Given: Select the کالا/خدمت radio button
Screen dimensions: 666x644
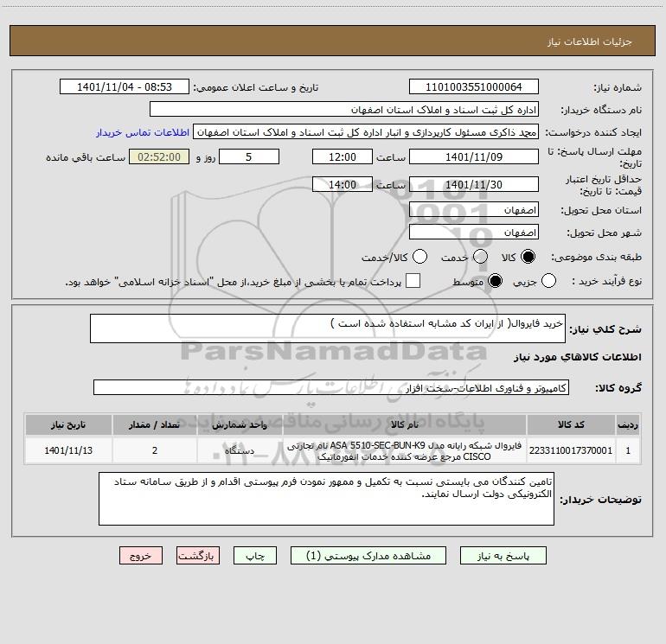Looking at the screenshot, I should click(419, 257).
